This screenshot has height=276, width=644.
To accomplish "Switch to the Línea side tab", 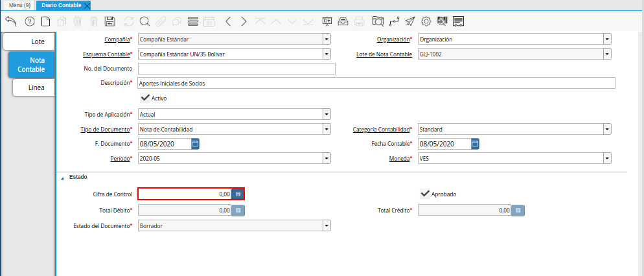I will click(34, 87).
